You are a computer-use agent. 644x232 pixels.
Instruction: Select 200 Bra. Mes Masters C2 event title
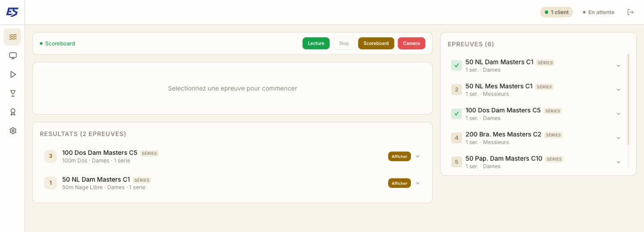[x=503, y=134]
